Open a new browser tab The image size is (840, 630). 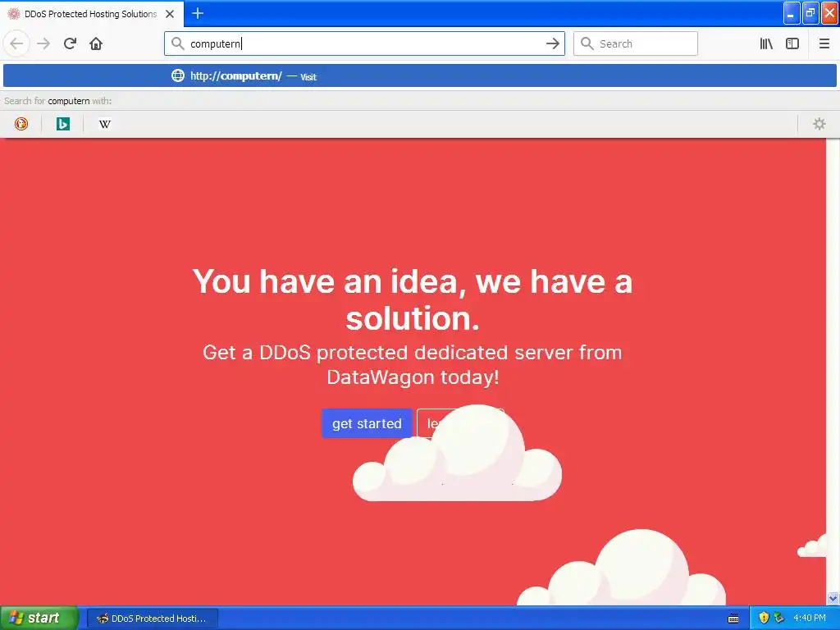198,13
